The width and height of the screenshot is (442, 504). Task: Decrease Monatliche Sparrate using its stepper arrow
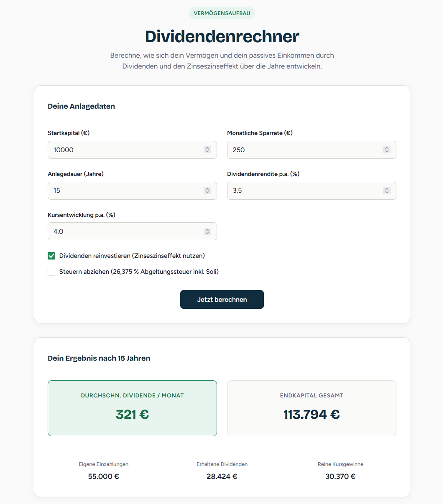tap(387, 151)
